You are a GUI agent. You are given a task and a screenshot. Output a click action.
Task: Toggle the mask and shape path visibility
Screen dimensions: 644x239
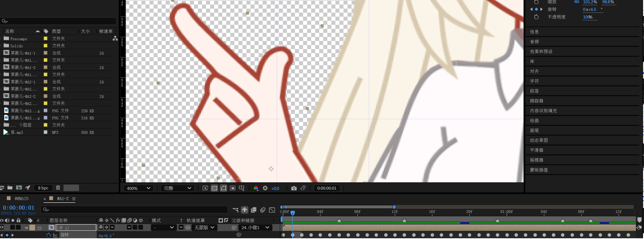pyautogui.click(x=224, y=188)
